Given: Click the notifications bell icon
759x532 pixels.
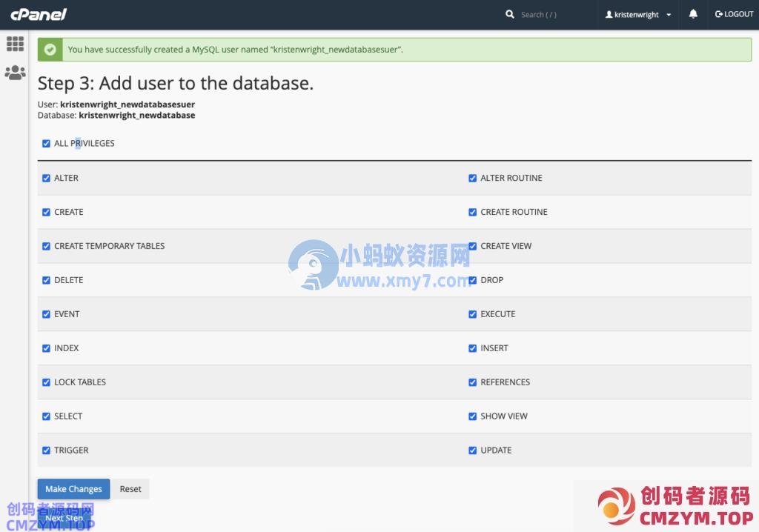Looking at the screenshot, I should 693,14.
